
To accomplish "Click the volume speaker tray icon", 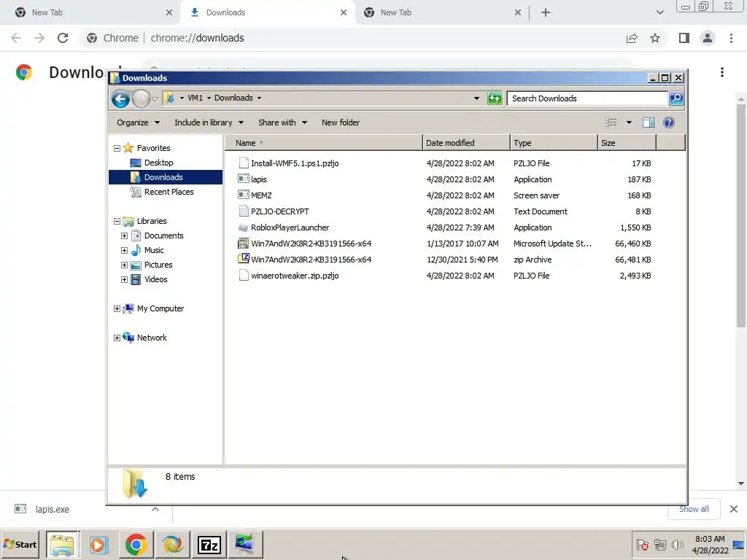I will tap(677, 544).
